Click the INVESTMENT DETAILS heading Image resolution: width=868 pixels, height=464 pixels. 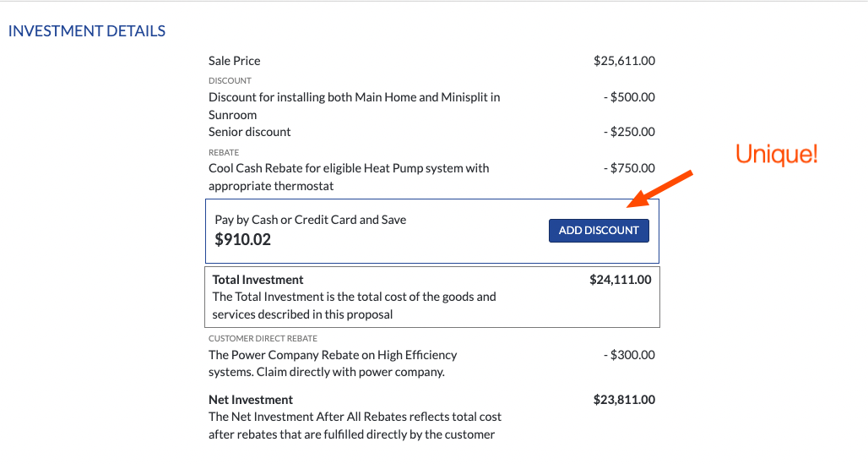point(87,31)
